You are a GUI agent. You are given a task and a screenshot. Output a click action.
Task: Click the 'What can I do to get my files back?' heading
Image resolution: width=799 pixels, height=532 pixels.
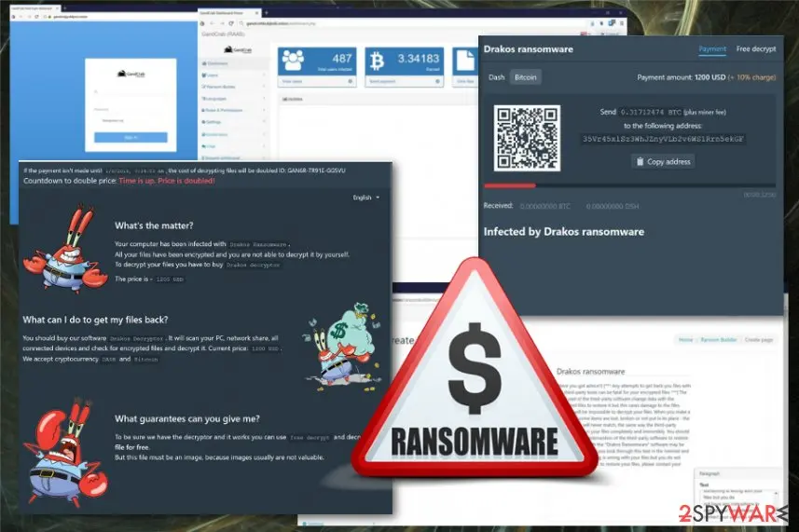(x=95, y=320)
